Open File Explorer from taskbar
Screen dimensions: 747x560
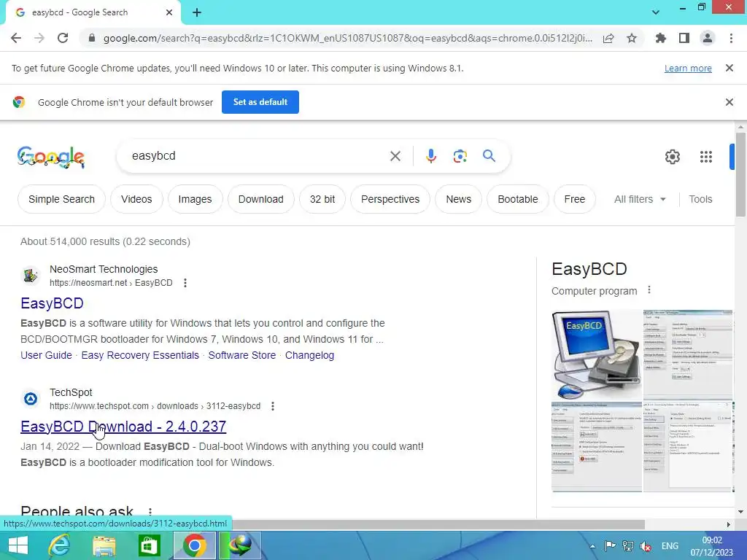tap(104, 545)
